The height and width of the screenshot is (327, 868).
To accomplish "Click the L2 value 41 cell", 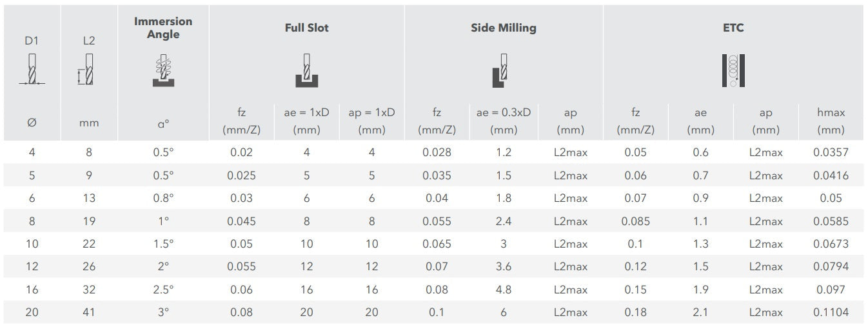I will (x=89, y=312).
